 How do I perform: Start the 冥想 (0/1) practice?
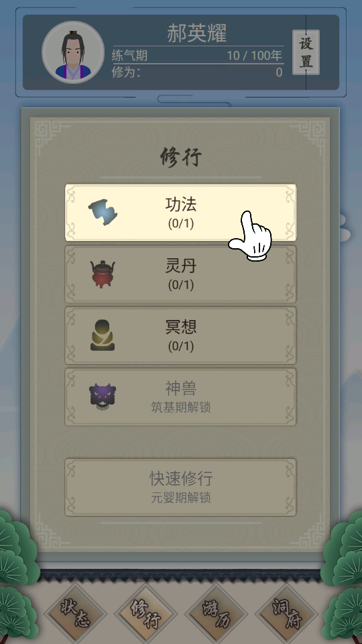coord(180,335)
